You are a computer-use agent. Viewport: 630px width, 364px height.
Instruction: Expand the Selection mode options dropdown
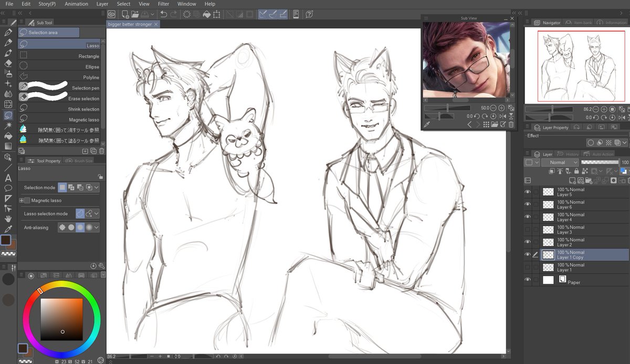point(97,187)
